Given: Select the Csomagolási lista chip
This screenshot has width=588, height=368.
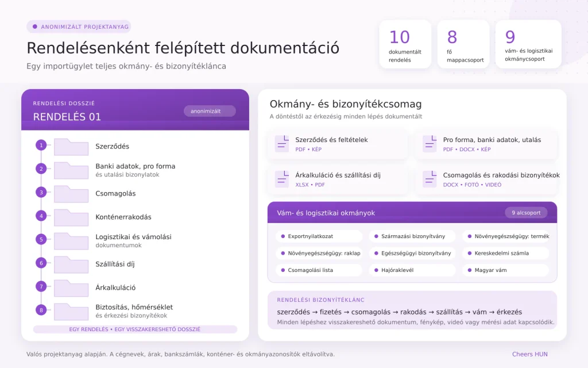Looking at the screenshot, I should 319,270.
